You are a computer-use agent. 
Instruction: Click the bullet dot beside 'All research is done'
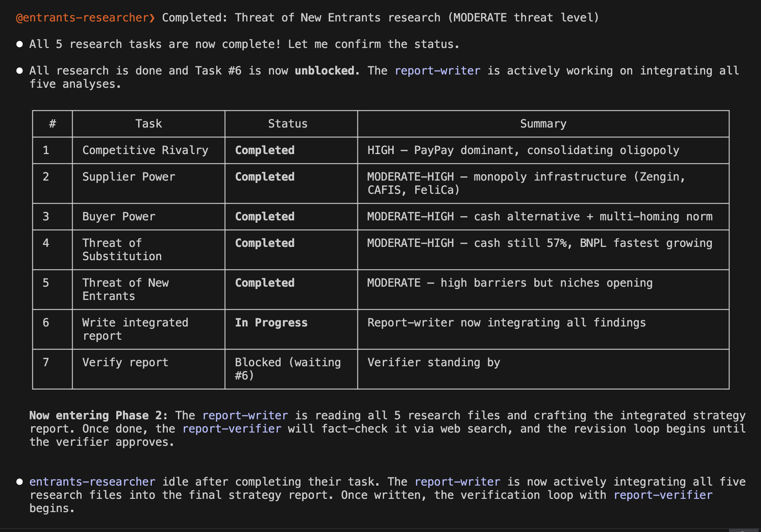[x=20, y=71]
